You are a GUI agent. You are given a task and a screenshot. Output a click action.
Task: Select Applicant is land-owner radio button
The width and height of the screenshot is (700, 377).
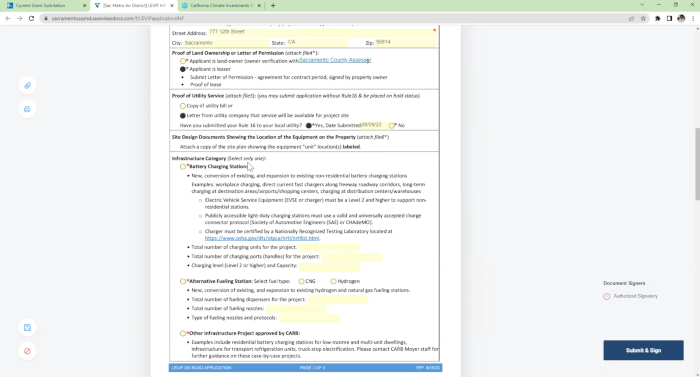point(183,61)
